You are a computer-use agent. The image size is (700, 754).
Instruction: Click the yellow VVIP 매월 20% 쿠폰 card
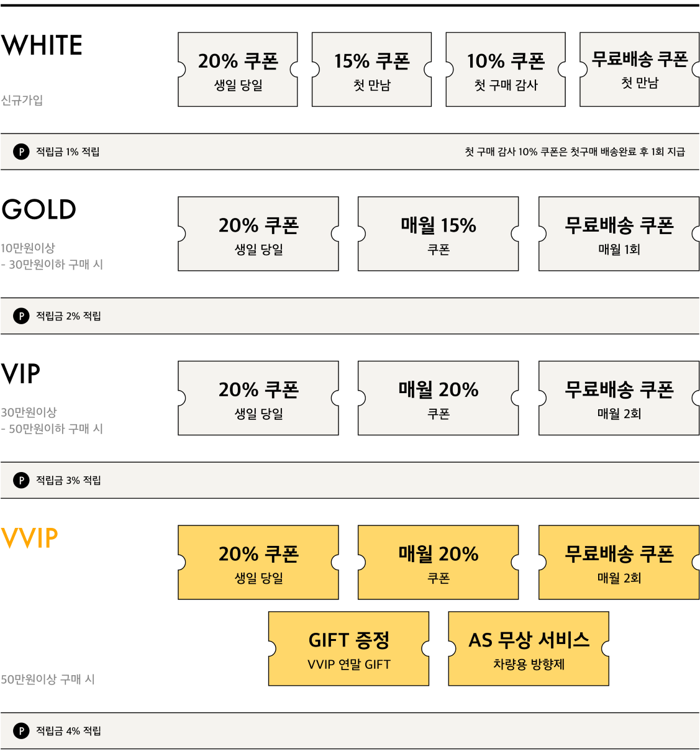[x=439, y=563]
